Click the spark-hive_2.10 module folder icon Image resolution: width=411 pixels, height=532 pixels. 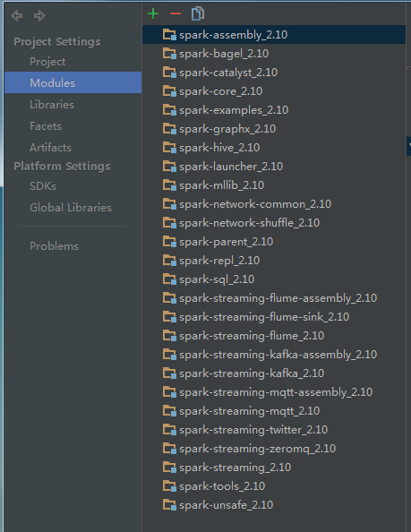(169, 147)
